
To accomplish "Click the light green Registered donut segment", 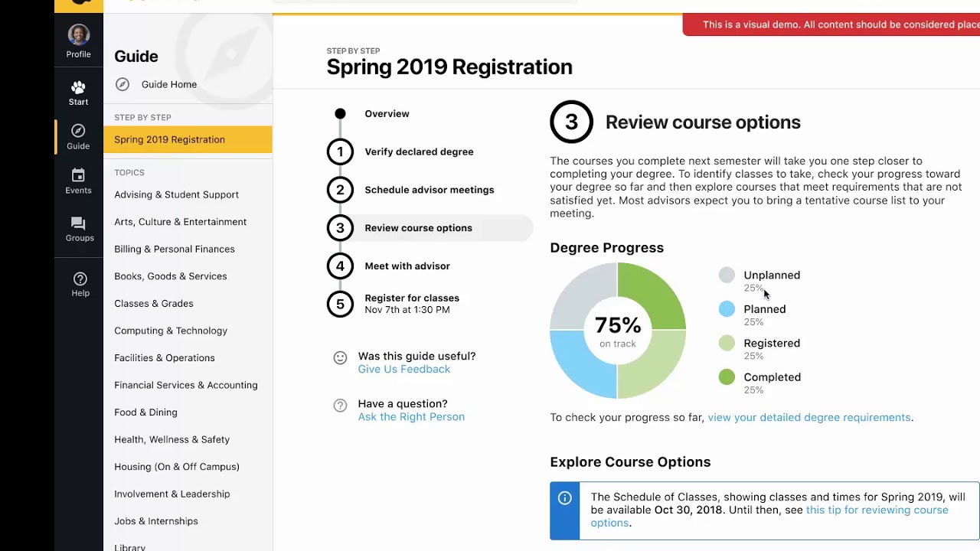I will (x=657, y=370).
